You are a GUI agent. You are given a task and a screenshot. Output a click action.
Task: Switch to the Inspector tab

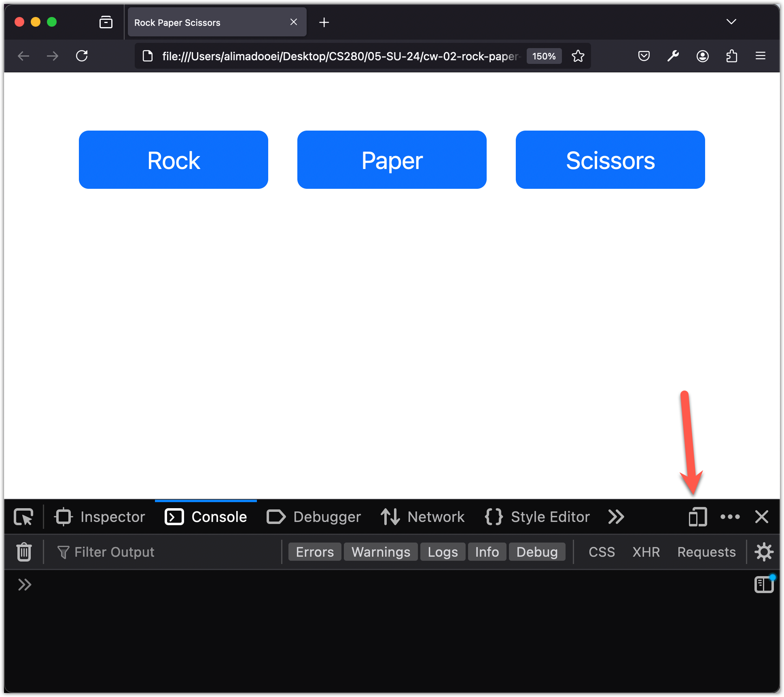[100, 517]
